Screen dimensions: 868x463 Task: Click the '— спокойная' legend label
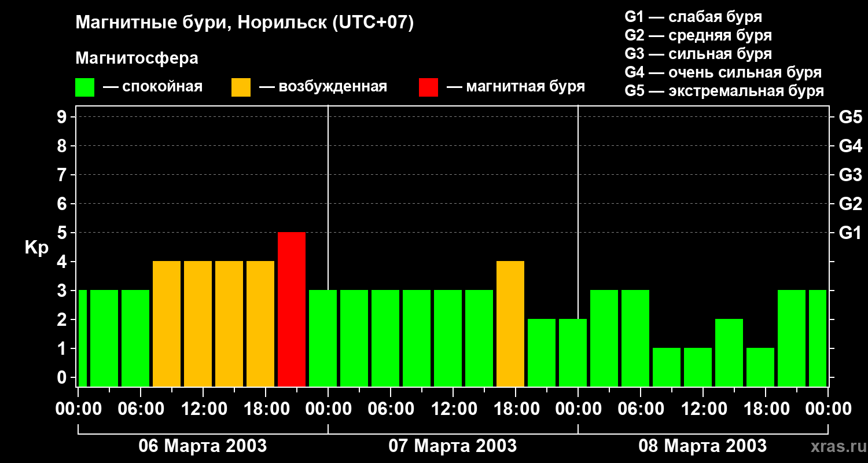point(153,87)
